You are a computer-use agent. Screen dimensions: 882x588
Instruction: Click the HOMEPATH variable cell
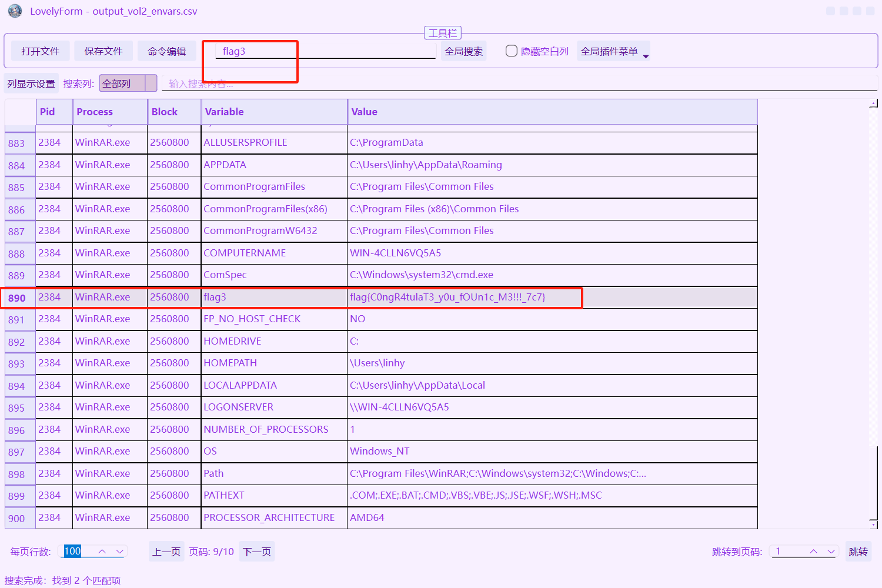point(274,363)
